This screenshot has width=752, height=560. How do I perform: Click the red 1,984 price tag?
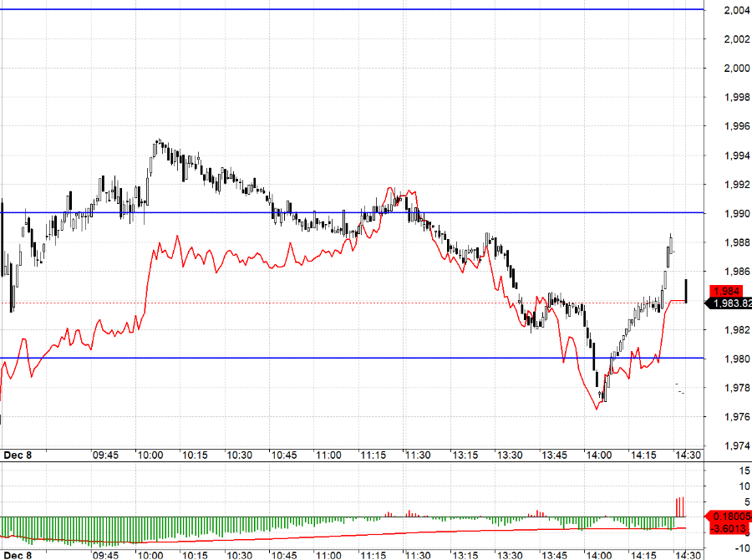tap(724, 291)
